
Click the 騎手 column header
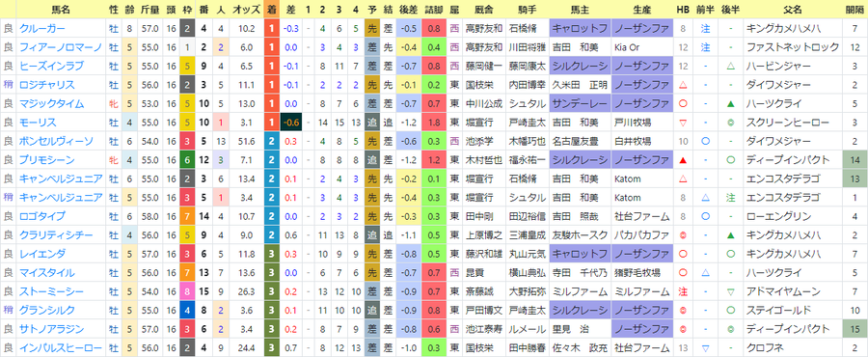point(528,10)
